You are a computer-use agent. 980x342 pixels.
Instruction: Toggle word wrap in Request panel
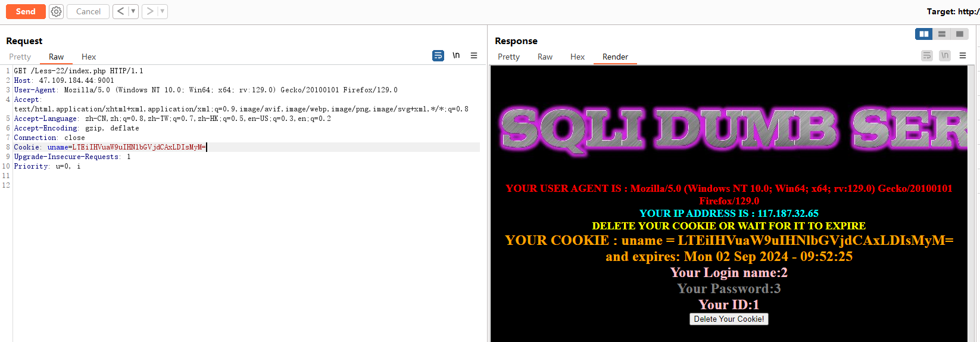438,55
